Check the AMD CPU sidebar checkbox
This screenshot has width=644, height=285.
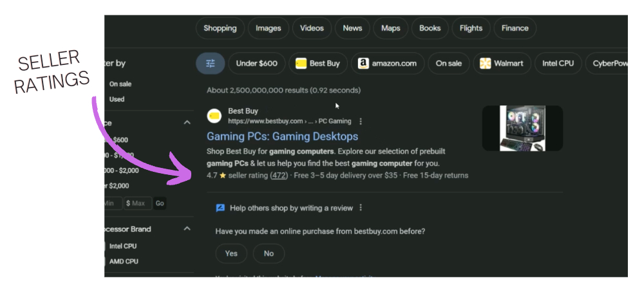[x=105, y=262]
